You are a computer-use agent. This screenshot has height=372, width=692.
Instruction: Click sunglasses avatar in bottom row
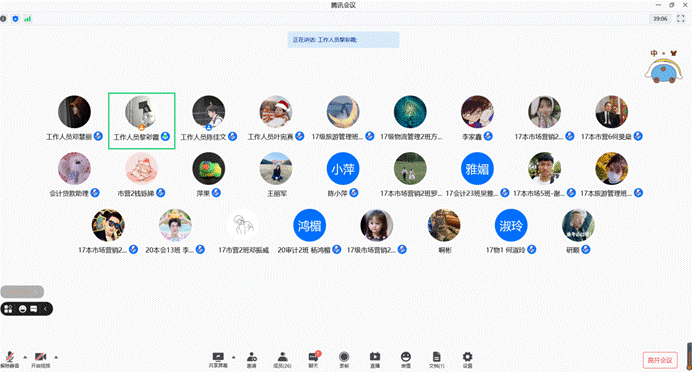pyautogui.click(x=108, y=225)
